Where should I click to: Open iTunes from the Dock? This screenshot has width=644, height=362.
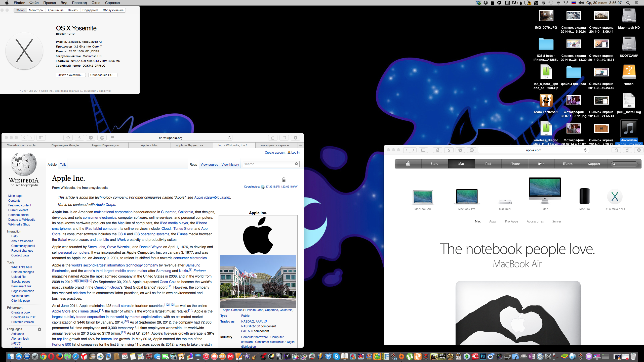tap(206, 356)
